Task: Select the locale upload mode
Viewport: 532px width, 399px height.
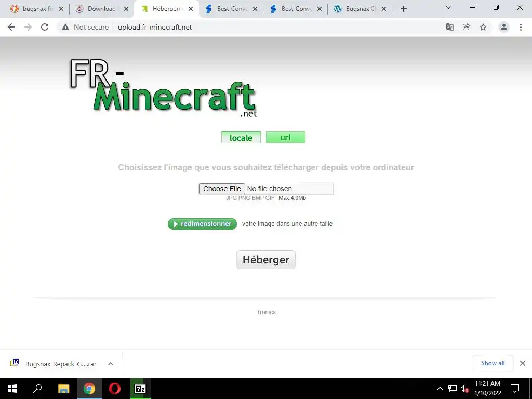Action: click(241, 137)
